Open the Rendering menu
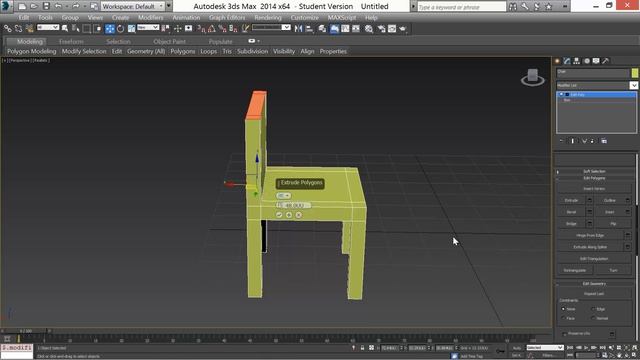Image resolution: width=640 pixels, height=360 pixels. pyautogui.click(x=268, y=18)
